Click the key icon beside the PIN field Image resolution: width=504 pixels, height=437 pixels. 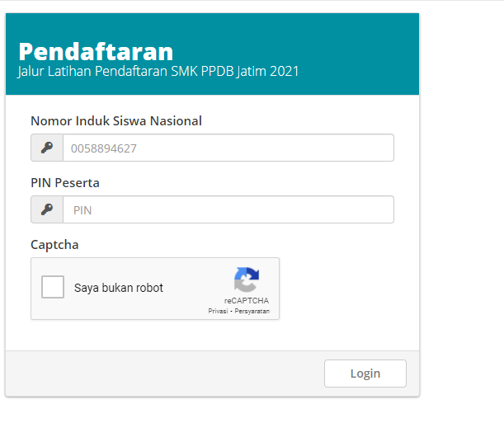(47, 209)
